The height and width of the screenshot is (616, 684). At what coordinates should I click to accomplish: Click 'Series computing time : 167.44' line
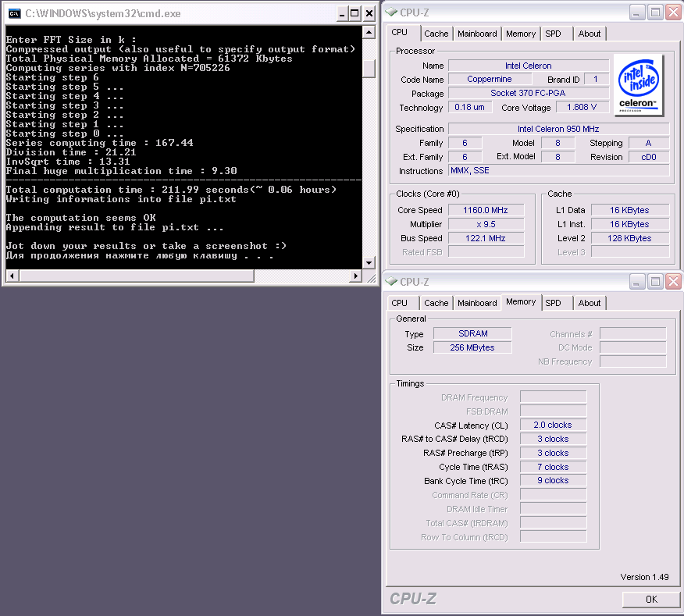pos(99,143)
